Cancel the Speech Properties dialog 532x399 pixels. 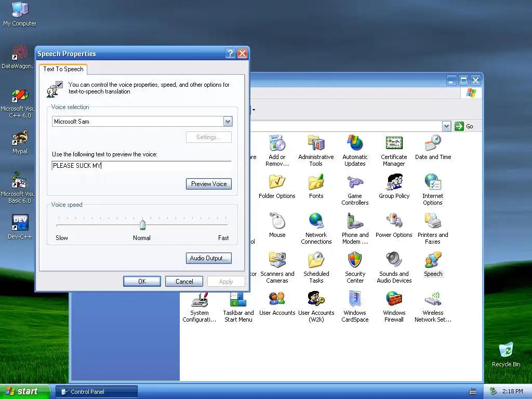tap(184, 281)
